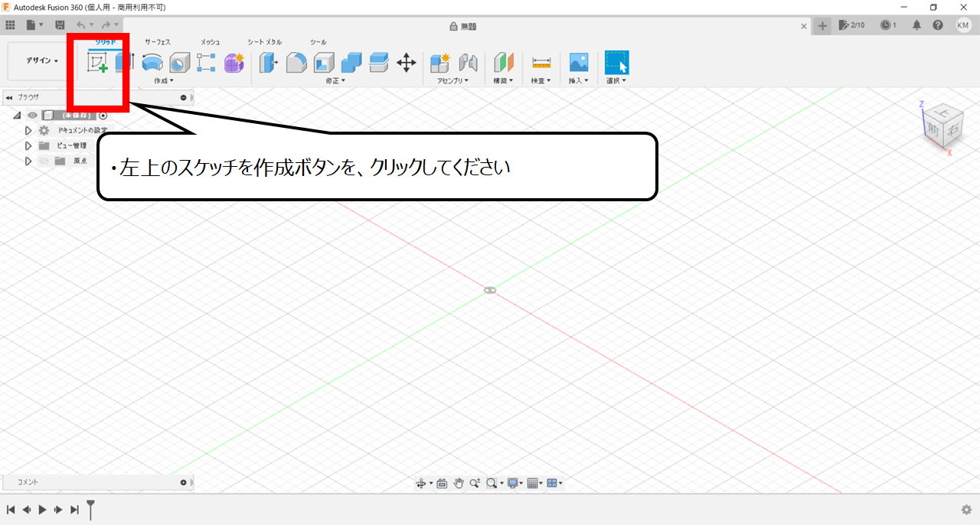Image resolution: width=980 pixels, height=525 pixels.
Task: Expand the ビュー管理 tree node
Action: [28, 145]
